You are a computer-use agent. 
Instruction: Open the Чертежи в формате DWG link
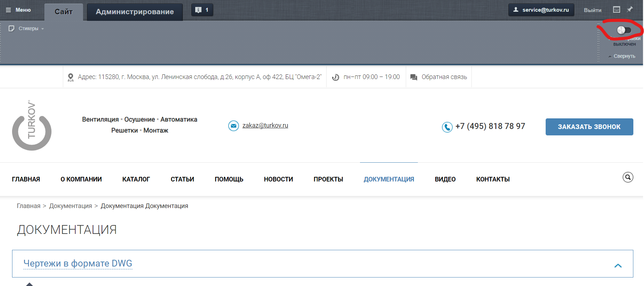78,263
